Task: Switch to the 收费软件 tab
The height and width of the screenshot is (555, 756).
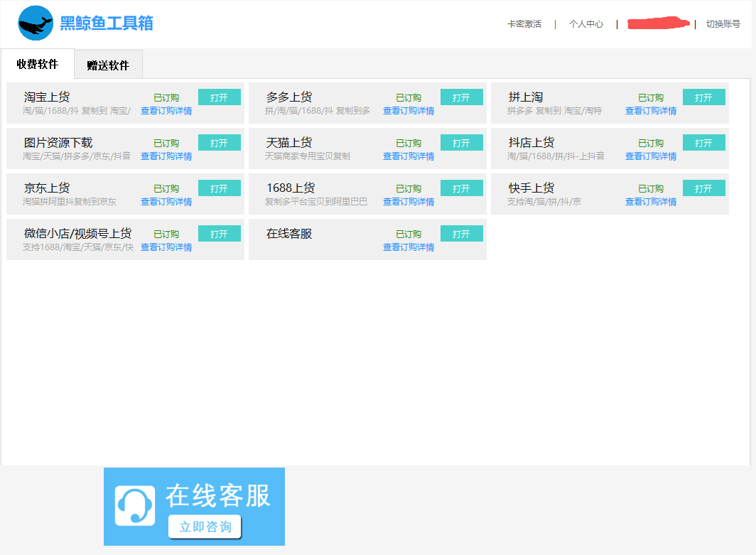Action: (x=38, y=64)
